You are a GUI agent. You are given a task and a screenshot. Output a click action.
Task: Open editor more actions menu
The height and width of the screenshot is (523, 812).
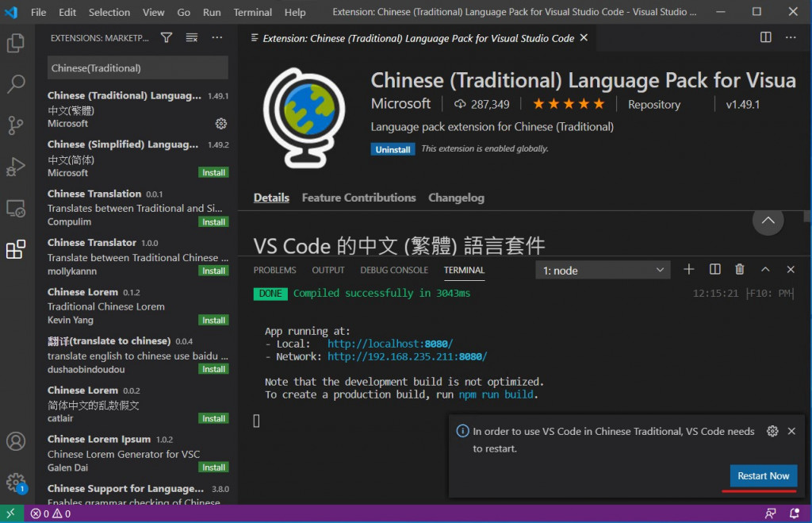[791, 37]
